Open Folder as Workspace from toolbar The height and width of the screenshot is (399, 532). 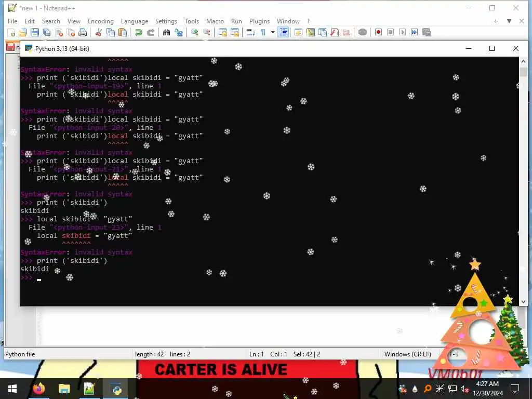(347, 33)
